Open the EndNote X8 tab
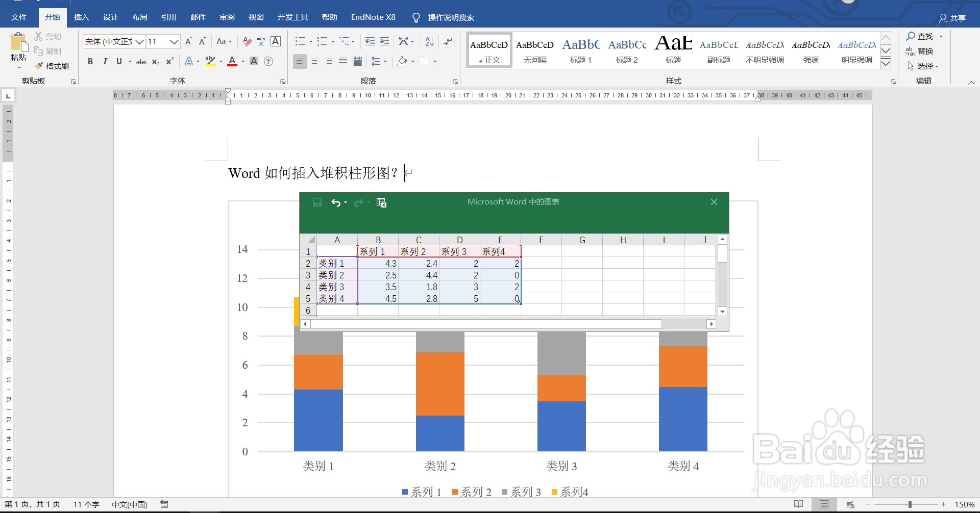 [373, 17]
